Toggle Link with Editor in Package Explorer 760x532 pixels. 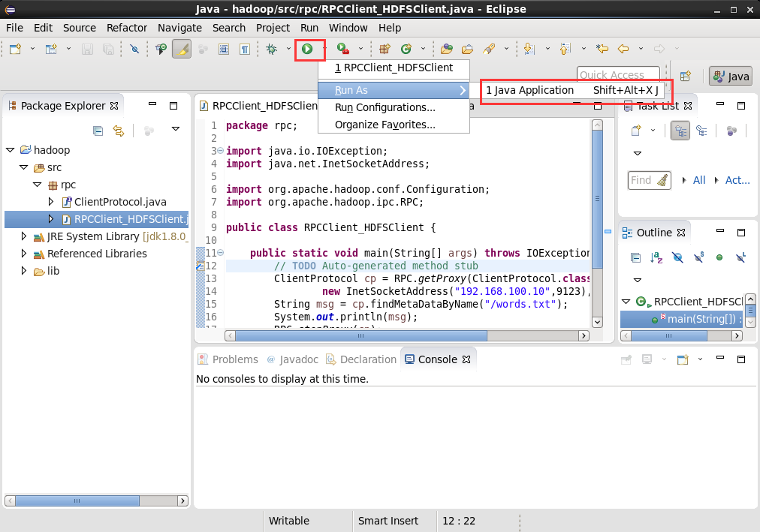119,131
